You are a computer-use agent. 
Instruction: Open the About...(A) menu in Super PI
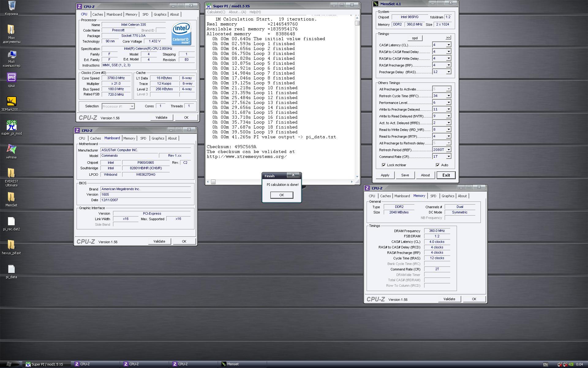pyautogui.click(x=237, y=12)
